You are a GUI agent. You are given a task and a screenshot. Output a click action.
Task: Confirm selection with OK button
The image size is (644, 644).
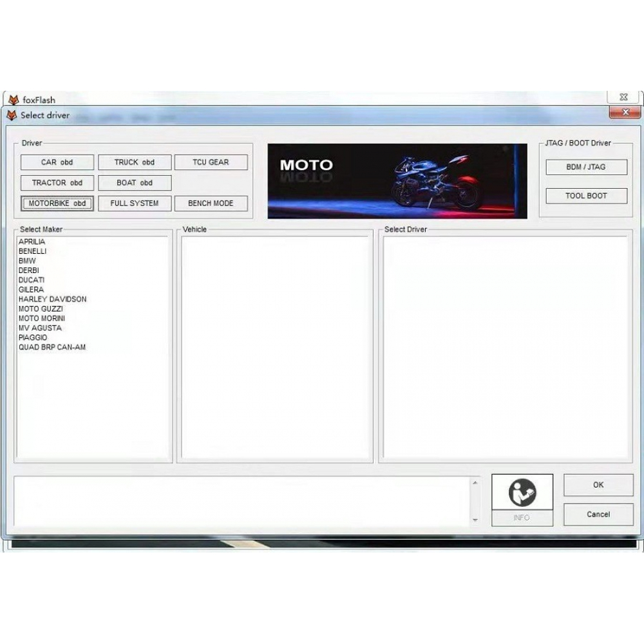(598, 485)
